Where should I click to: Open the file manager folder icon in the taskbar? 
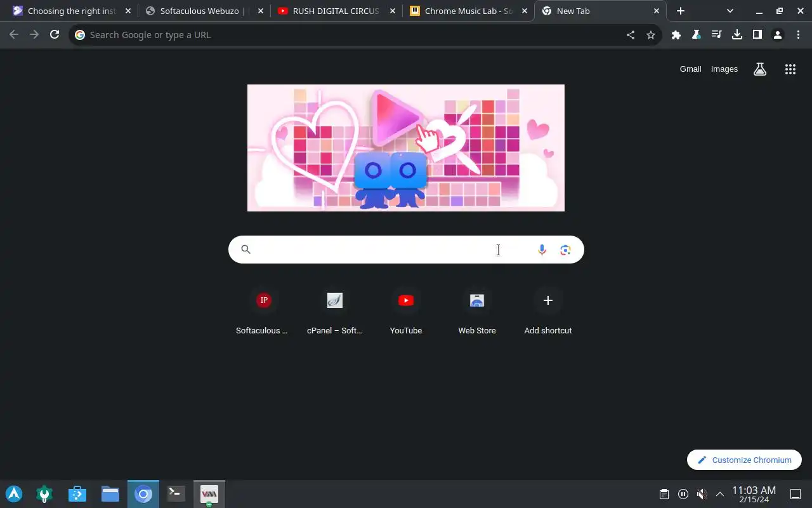pyautogui.click(x=110, y=494)
